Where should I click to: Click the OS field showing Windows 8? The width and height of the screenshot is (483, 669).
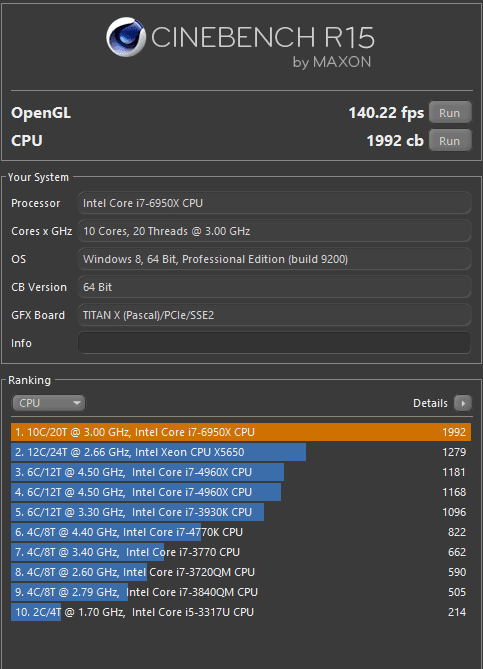click(274, 259)
